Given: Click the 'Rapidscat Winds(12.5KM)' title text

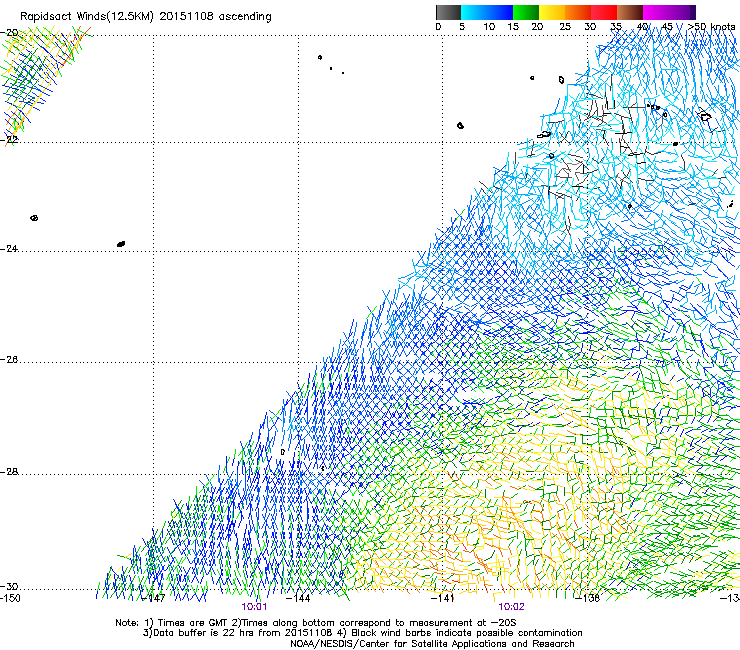Looking at the screenshot, I should click(x=87, y=17).
